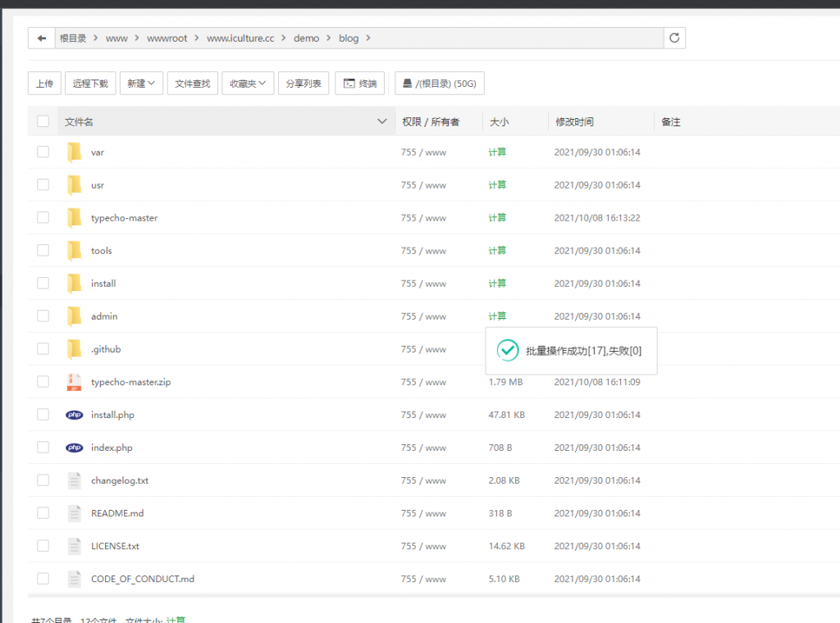Click the install.php PHP file icon

pyautogui.click(x=75, y=415)
